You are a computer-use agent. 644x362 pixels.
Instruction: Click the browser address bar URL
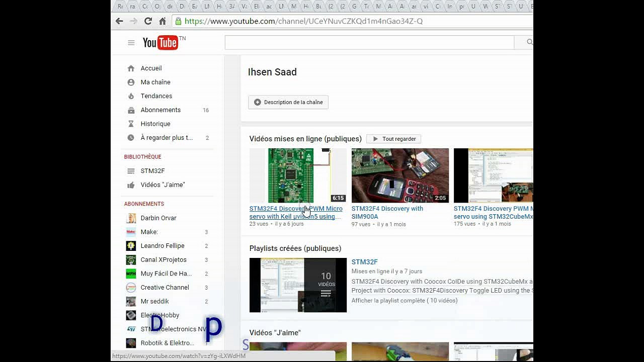[x=303, y=21]
